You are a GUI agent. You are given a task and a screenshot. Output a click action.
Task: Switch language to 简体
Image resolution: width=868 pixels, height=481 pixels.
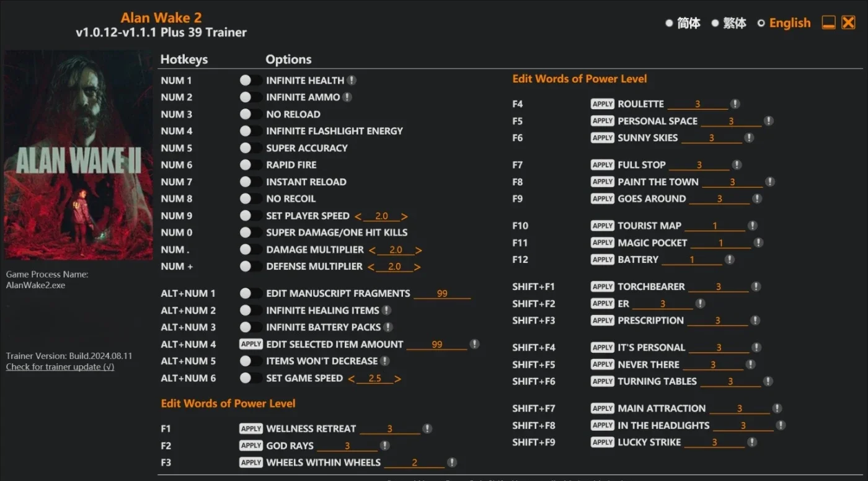coord(683,23)
